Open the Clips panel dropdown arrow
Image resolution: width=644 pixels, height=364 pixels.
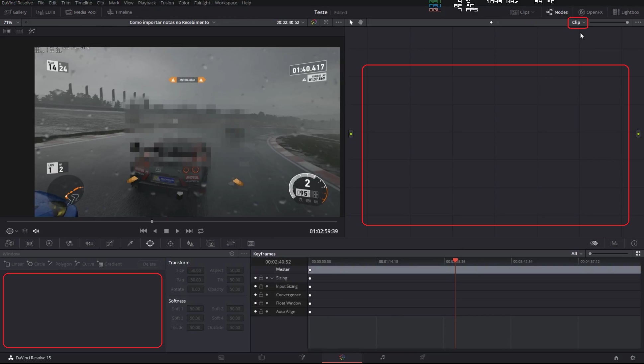click(x=533, y=12)
